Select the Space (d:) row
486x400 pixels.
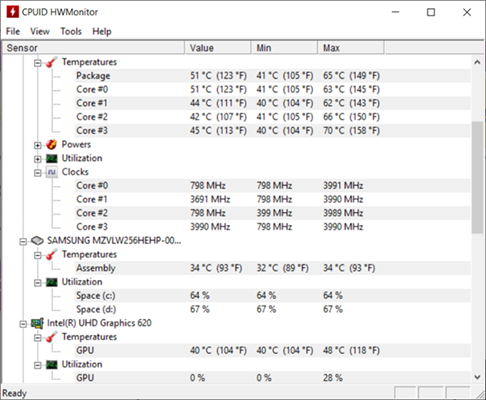click(272, 309)
